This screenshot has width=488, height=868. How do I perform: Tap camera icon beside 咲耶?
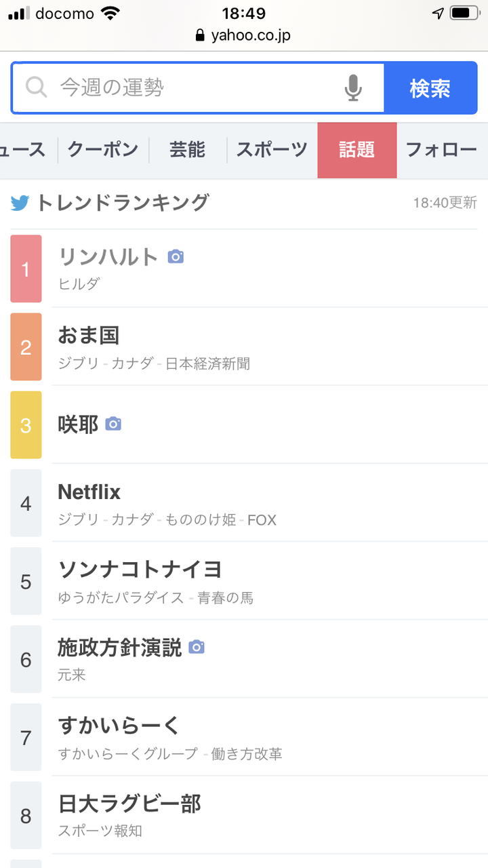(113, 425)
